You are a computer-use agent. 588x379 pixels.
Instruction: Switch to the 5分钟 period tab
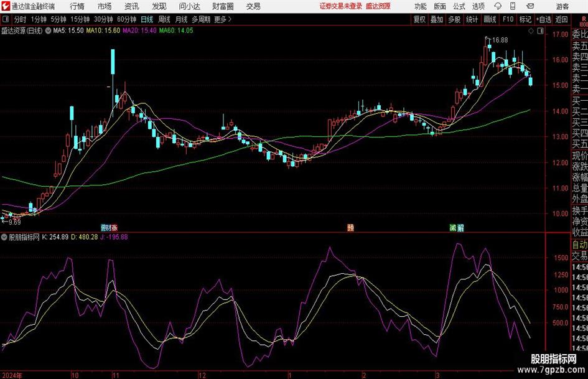point(58,19)
